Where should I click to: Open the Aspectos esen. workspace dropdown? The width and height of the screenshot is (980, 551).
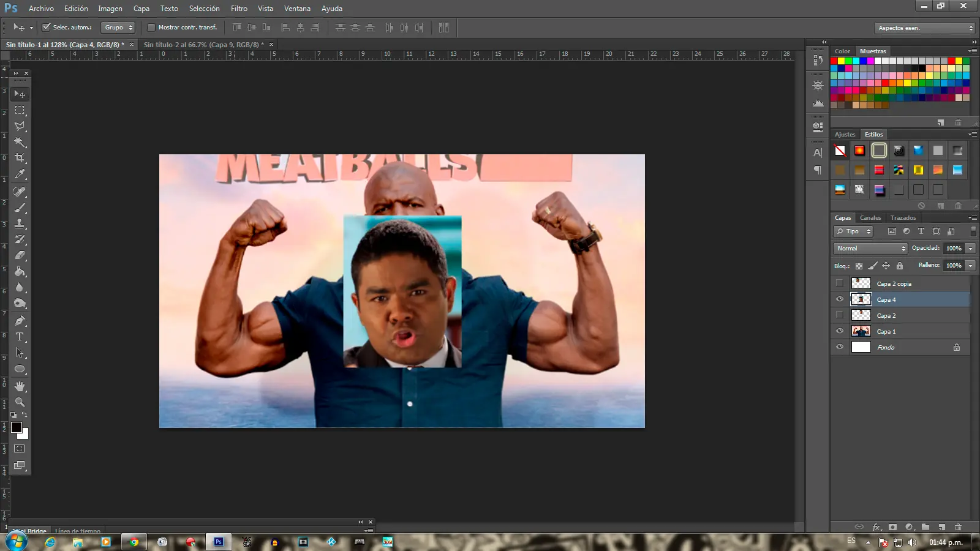click(925, 28)
